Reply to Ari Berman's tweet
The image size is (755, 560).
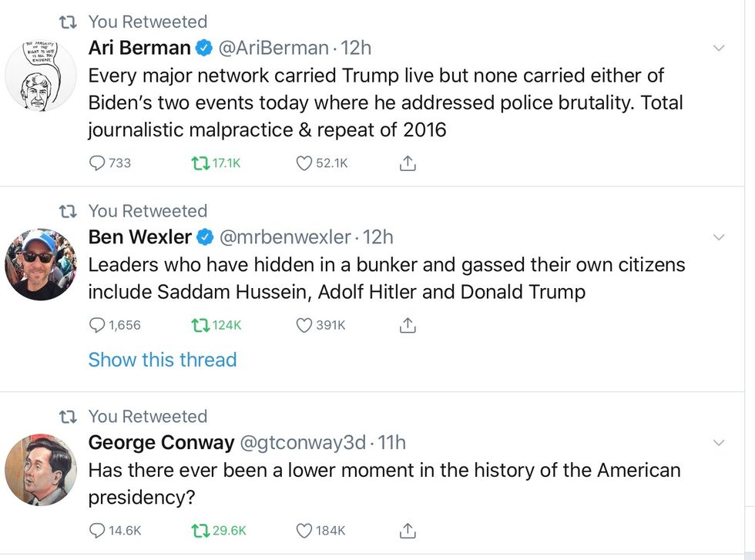(x=98, y=163)
